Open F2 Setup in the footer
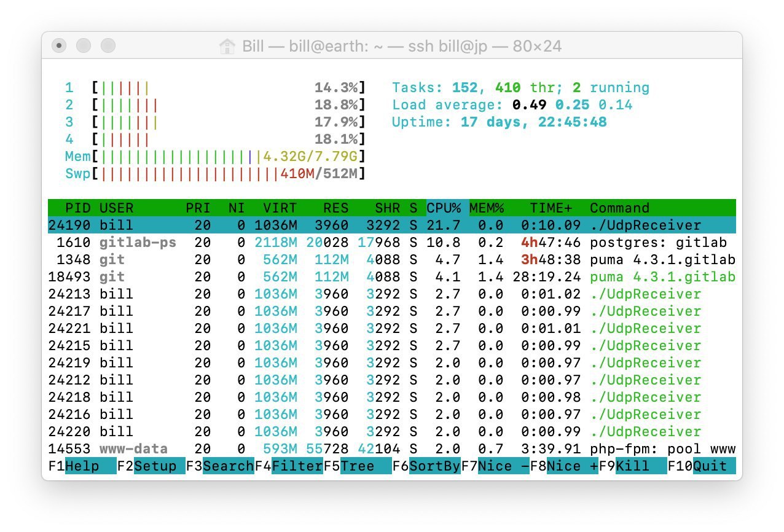Viewport: 784px width, 532px height. point(151,466)
